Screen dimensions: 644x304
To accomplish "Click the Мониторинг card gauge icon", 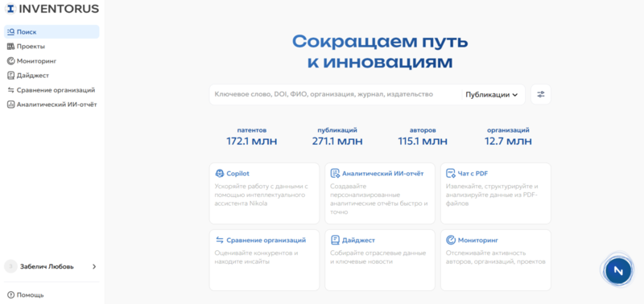I will point(451,240).
